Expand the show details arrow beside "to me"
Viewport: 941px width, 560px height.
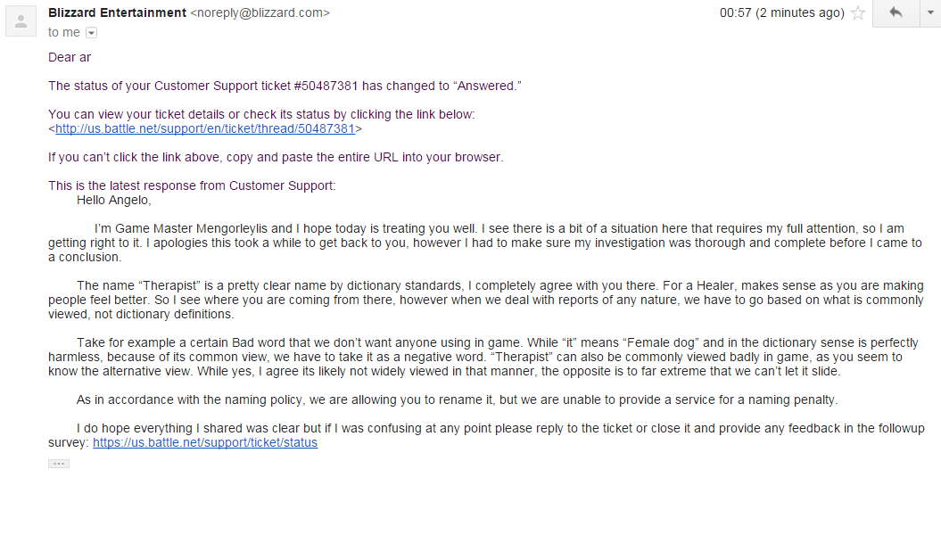tap(91, 33)
